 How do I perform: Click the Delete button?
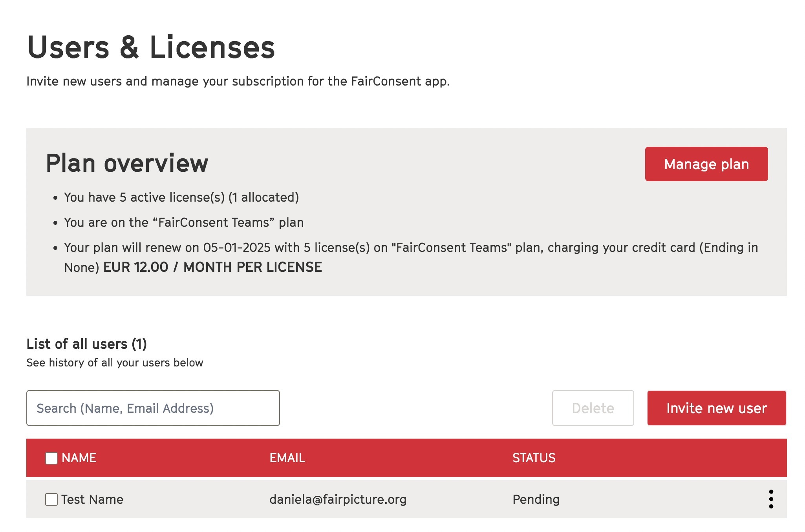593,408
